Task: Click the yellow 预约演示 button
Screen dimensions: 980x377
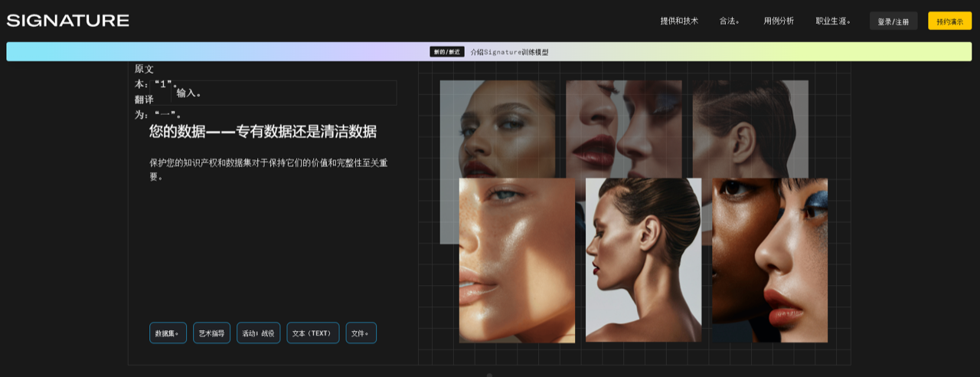Action: click(x=949, y=21)
